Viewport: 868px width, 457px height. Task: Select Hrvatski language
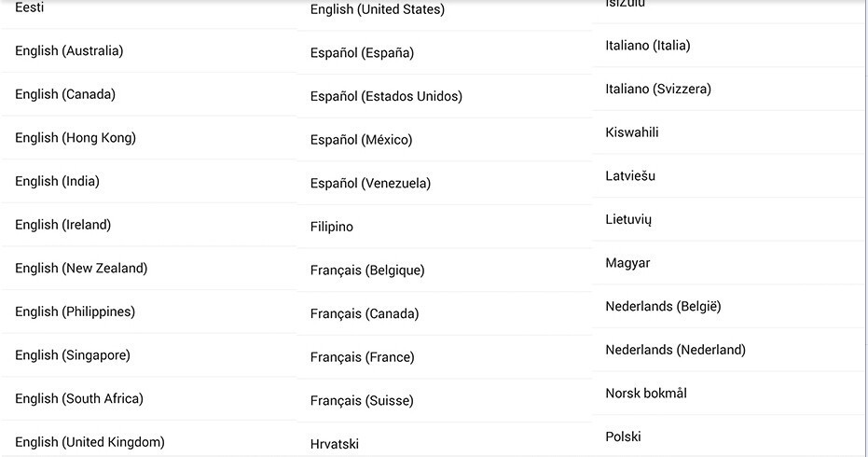coord(335,444)
